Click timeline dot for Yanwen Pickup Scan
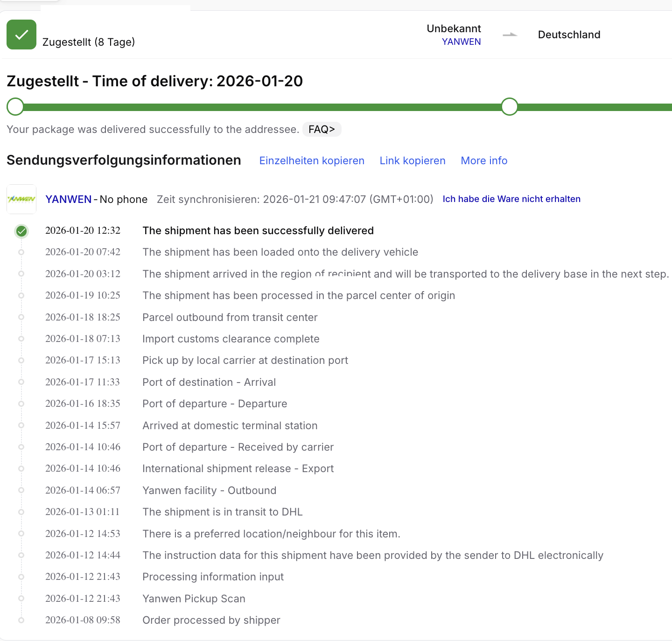Image resolution: width=672 pixels, height=641 pixels. point(21,599)
